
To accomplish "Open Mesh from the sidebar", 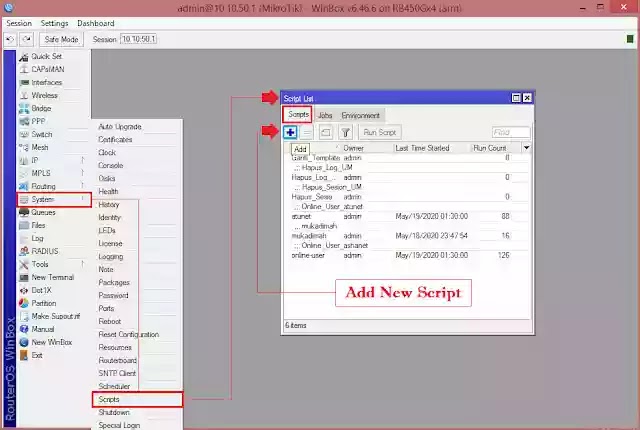I will (x=40, y=147).
